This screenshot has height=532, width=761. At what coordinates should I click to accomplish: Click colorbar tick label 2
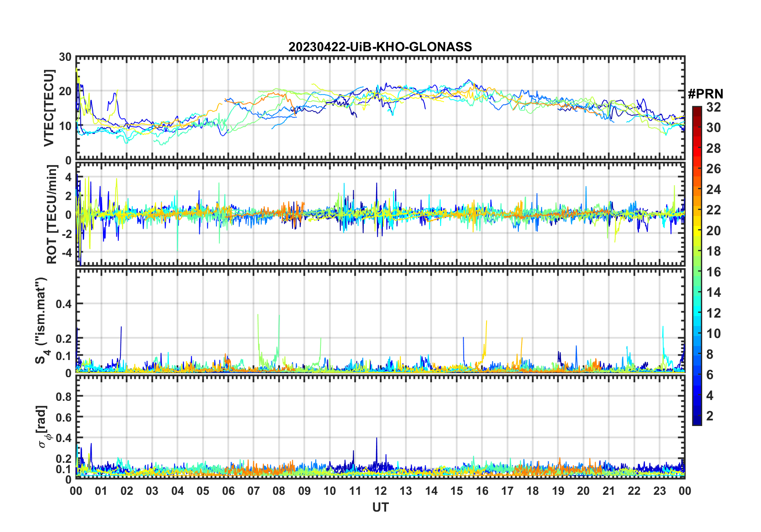(710, 416)
